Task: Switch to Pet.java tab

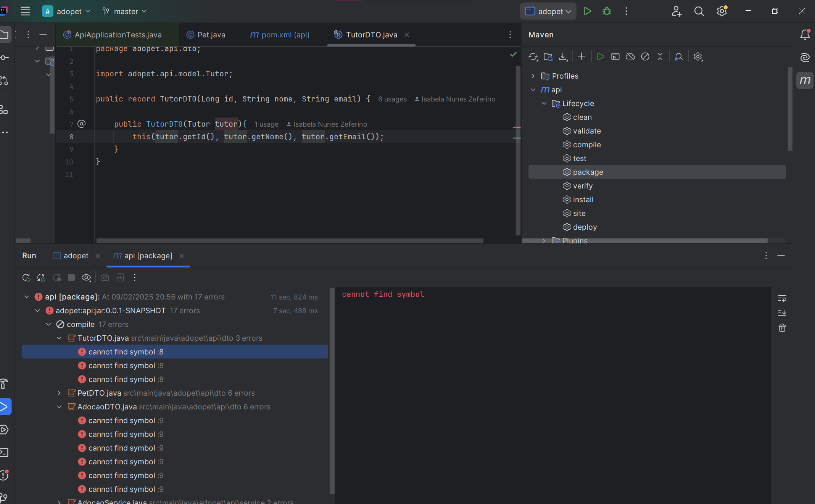Action: 206,35
